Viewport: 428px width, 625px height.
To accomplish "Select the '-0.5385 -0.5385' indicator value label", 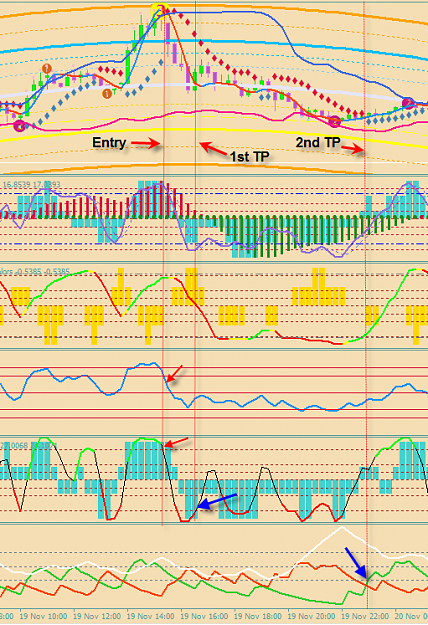I will (40, 271).
